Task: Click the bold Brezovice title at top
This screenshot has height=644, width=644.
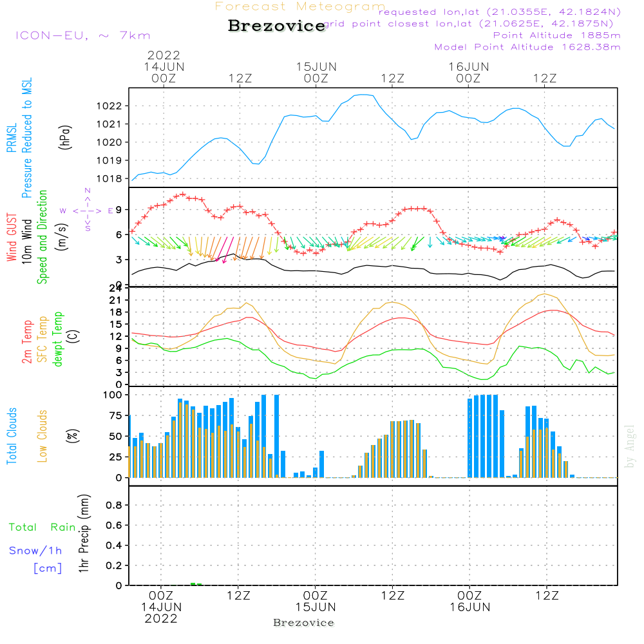Action: coord(277,26)
